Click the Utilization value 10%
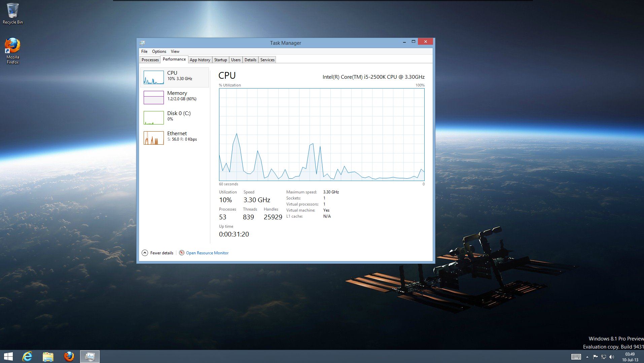This screenshot has height=363, width=644. [225, 200]
